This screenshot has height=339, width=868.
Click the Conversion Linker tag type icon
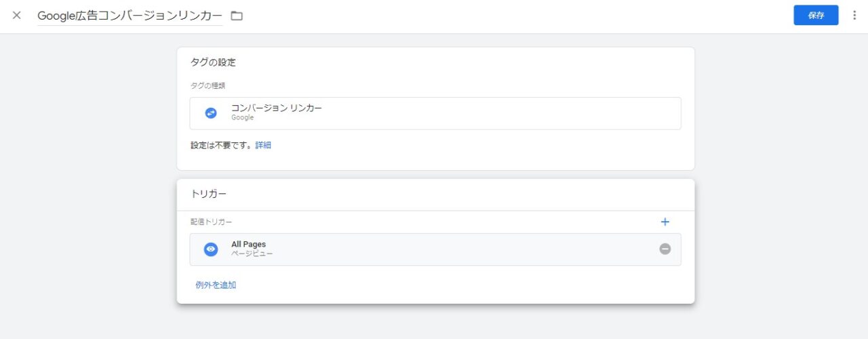(211, 113)
